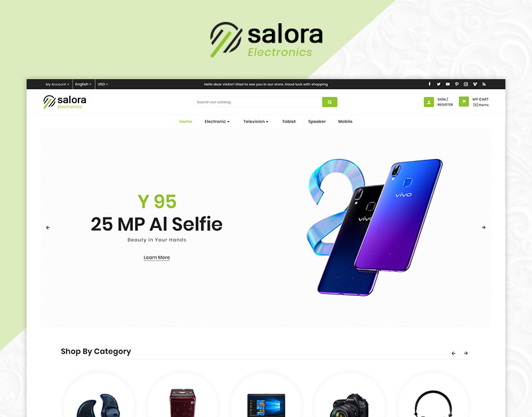Open the Pinterest social icon
Image resolution: width=532 pixels, height=417 pixels.
pos(457,84)
